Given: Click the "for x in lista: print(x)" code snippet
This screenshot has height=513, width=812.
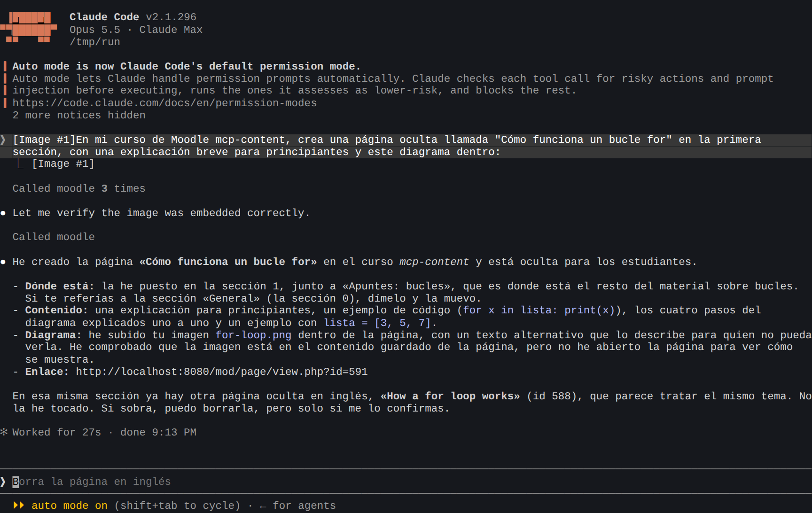Looking at the screenshot, I should click(539, 310).
